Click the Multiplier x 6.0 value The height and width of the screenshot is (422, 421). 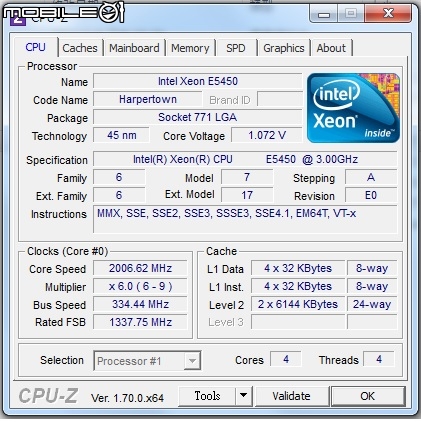point(140,286)
